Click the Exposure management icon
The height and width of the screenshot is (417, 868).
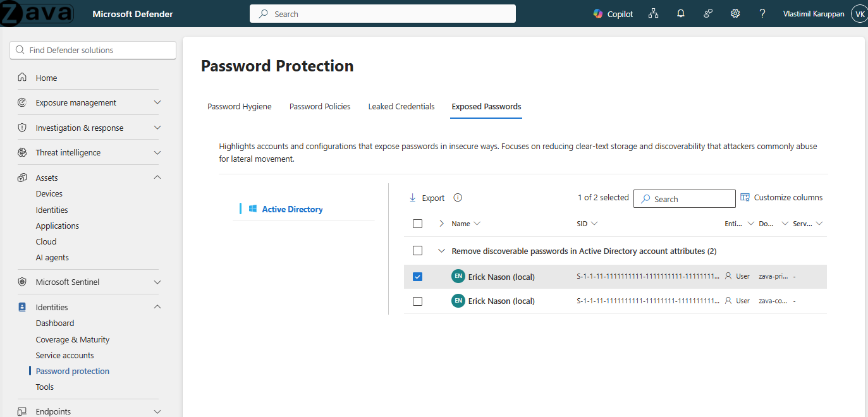(22, 102)
